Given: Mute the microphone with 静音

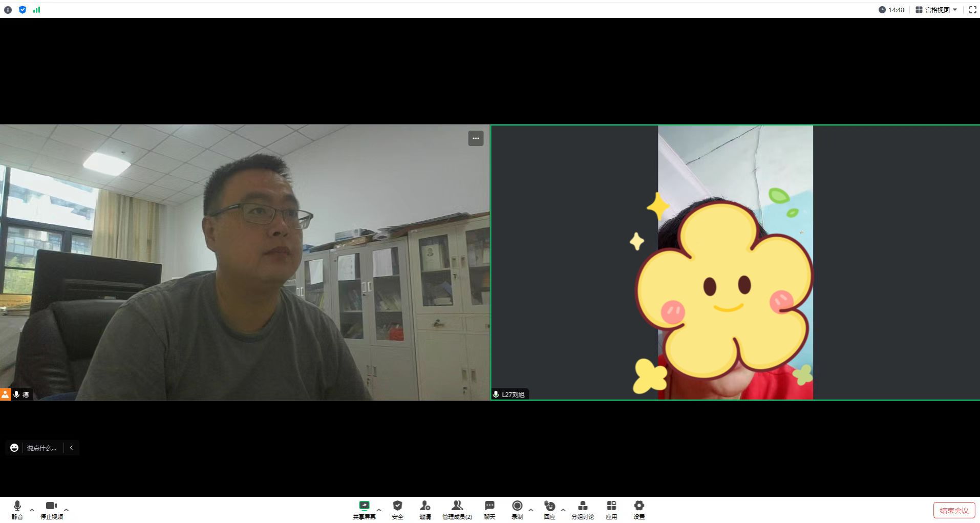Looking at the screenshot, I should pos(17,510).
